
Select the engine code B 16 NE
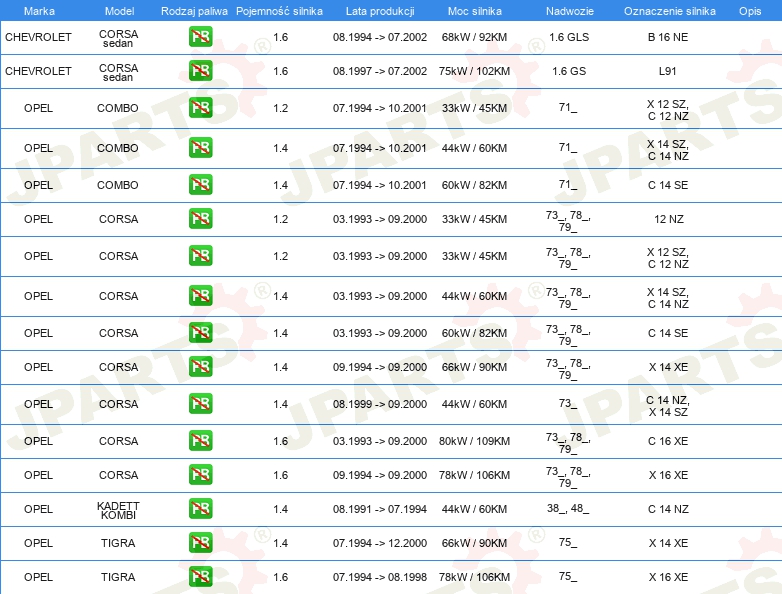click(668, 37)
